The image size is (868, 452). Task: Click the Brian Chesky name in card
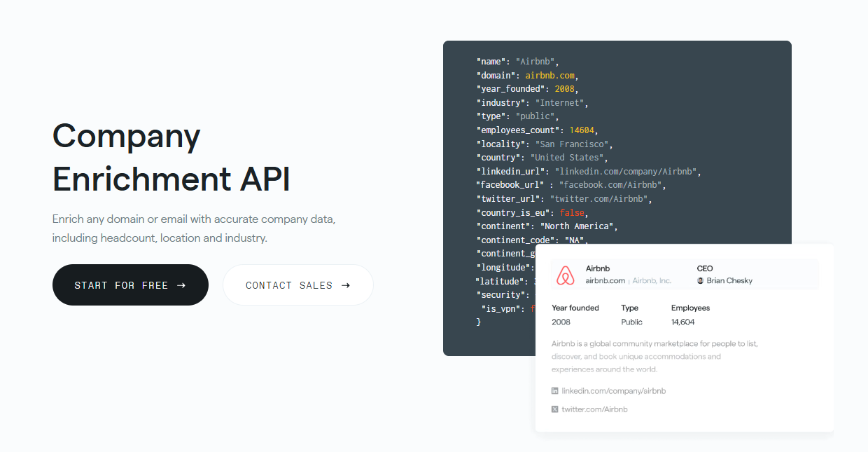[x=729, y=281]
